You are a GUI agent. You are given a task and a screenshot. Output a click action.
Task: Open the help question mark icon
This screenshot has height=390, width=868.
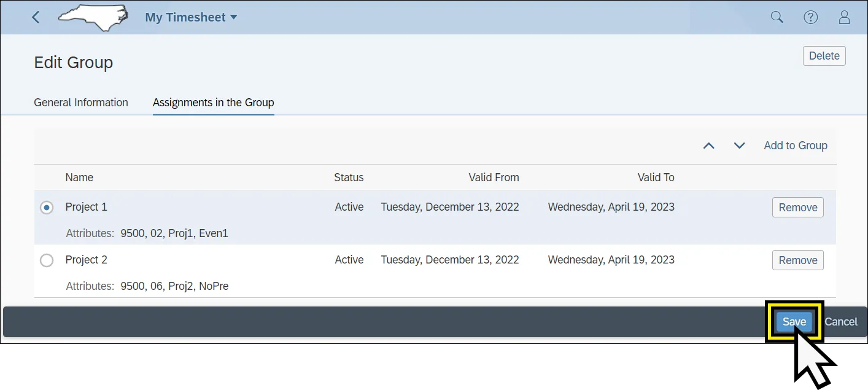pos(810,17)
